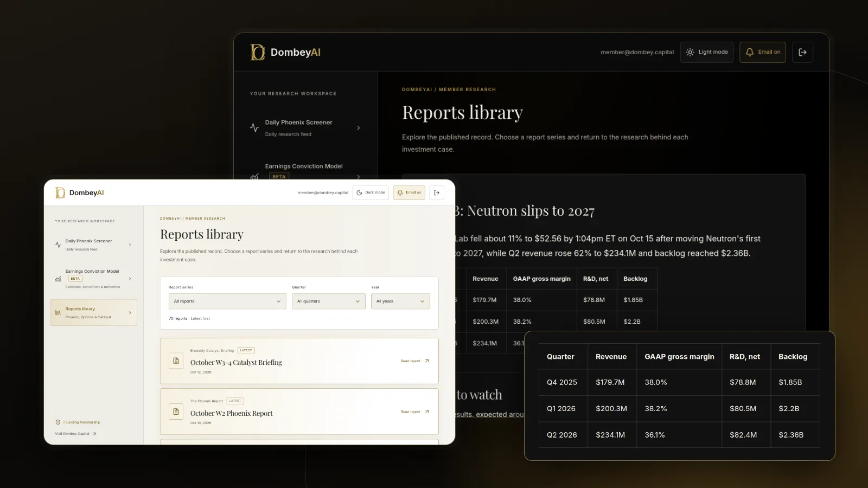Click the shield icon beside Founding Membership
The image size is (868, 488).
[x=58, y=422]
